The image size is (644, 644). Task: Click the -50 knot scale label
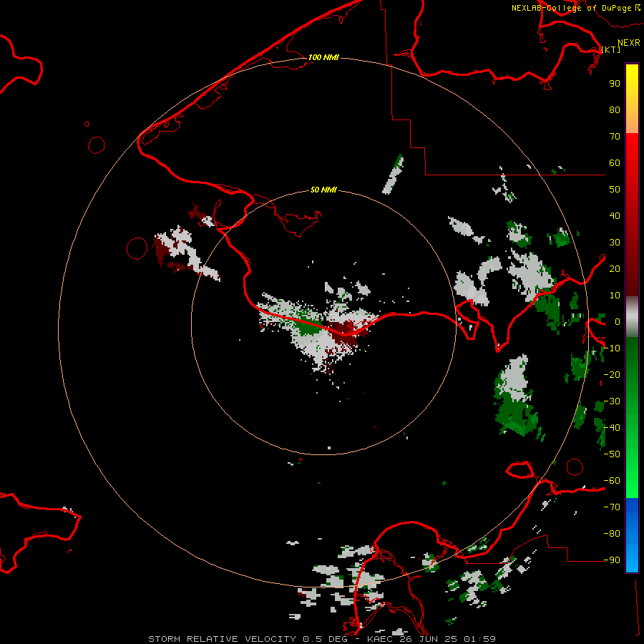click(612, 454)
